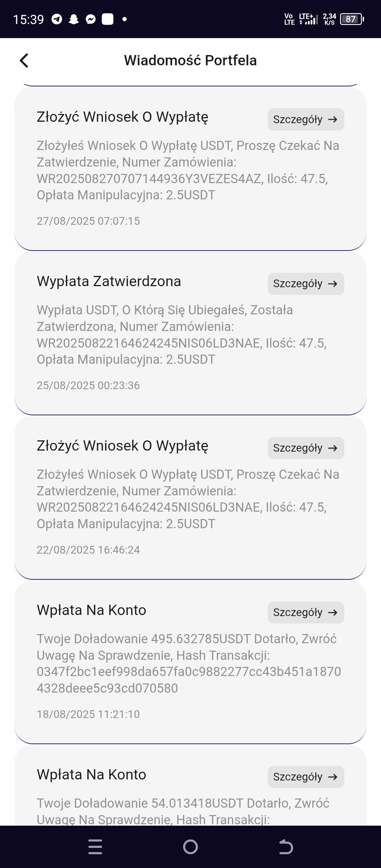
Task: Tap the transaction hash starting 0347f2bc
Action: [x=189, y=680]
